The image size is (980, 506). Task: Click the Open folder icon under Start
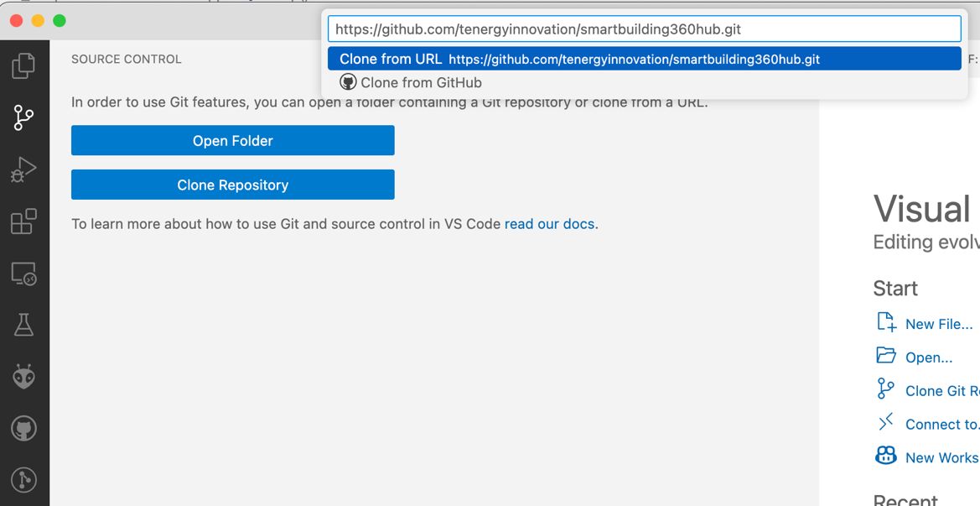[886, 355]
